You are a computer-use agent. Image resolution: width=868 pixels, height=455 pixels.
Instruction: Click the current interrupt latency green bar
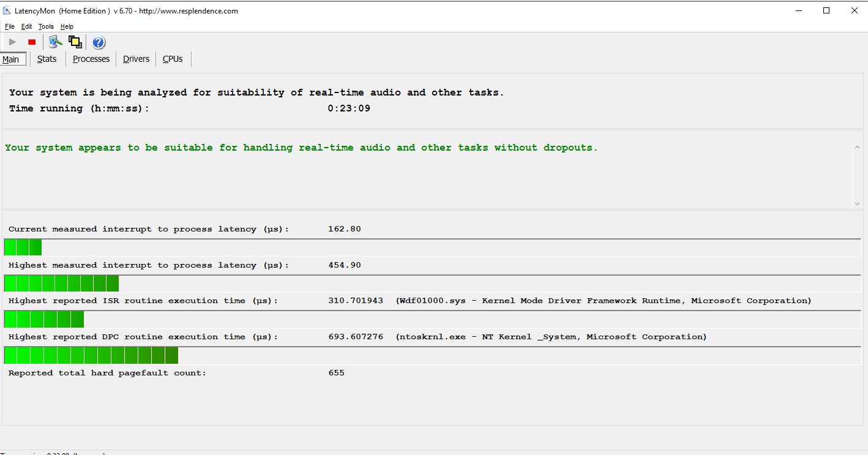[23, 247]
